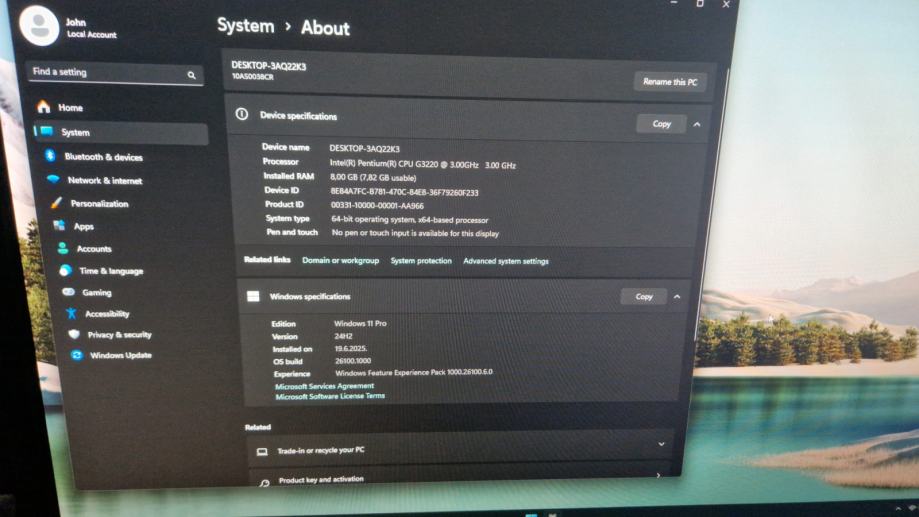919x517 pixels.
Task: Open Advanced system settings link
Action: 506,261
